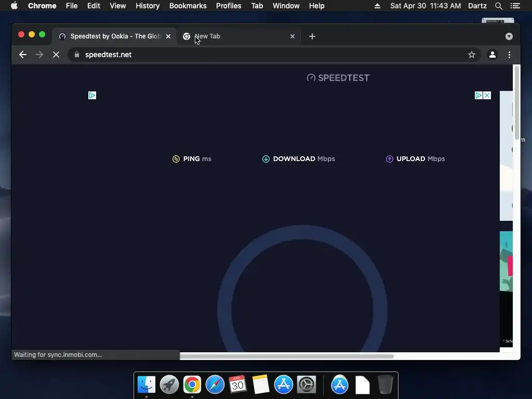Screen dimensions: 532x399
Task: Open the Edit menu
Action: (94, 6)
